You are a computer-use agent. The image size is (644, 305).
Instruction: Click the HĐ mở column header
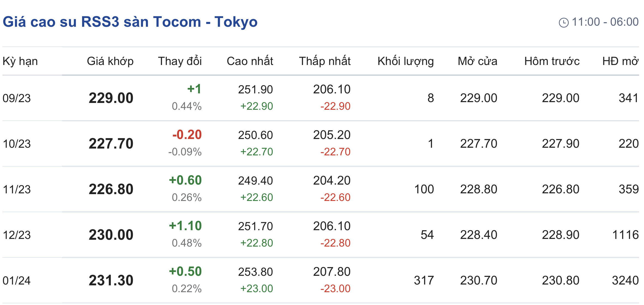(x=620, y=61)
